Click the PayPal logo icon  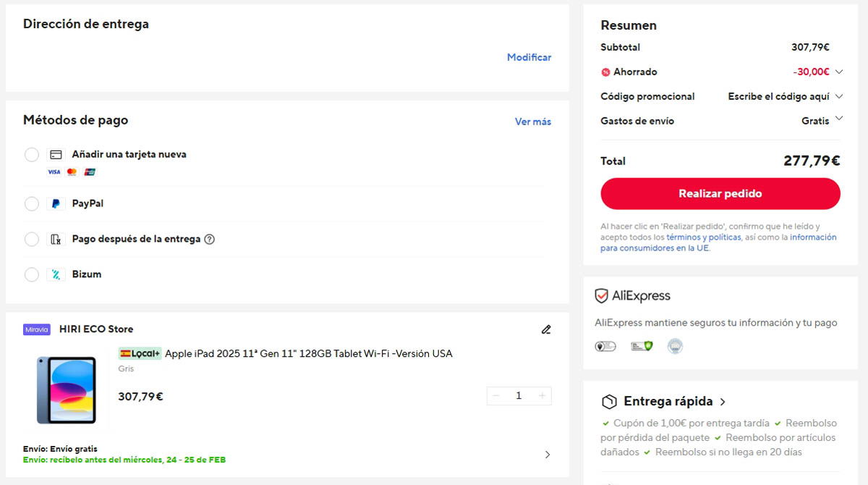coord(55,203)
